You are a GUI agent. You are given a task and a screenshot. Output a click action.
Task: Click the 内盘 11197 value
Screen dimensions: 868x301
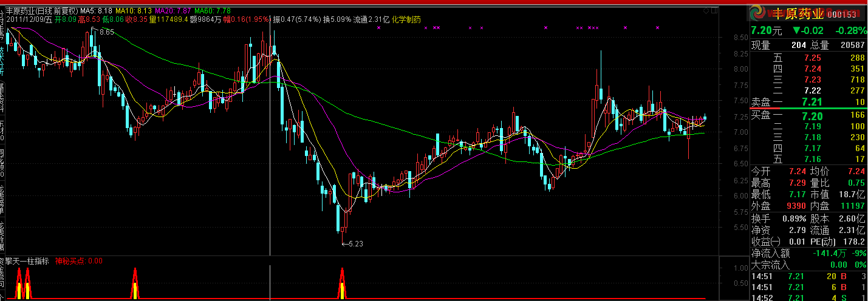coord(852,206)
